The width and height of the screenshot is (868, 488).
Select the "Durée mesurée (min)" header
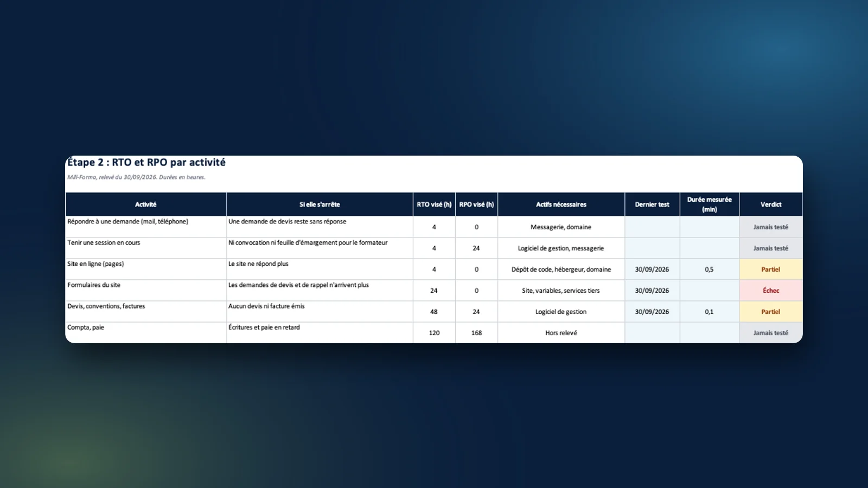coord(710,204)
